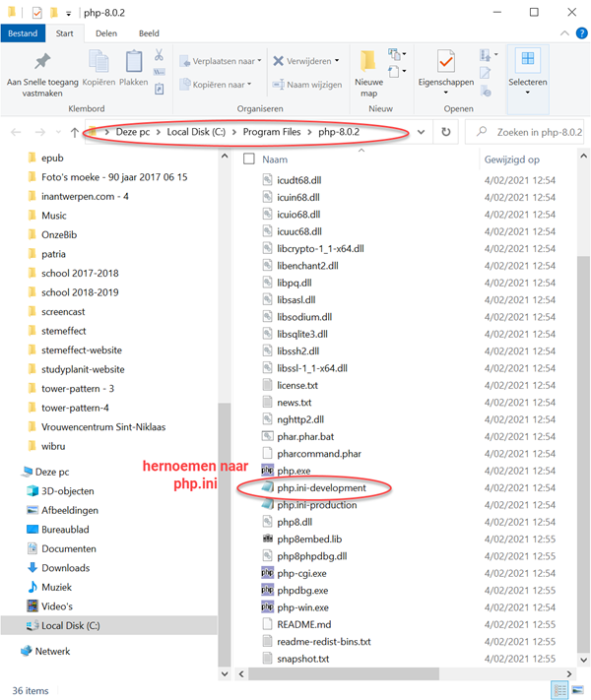Click Deze pc in the address path
The image size is (591, 700).
point(133,132)
